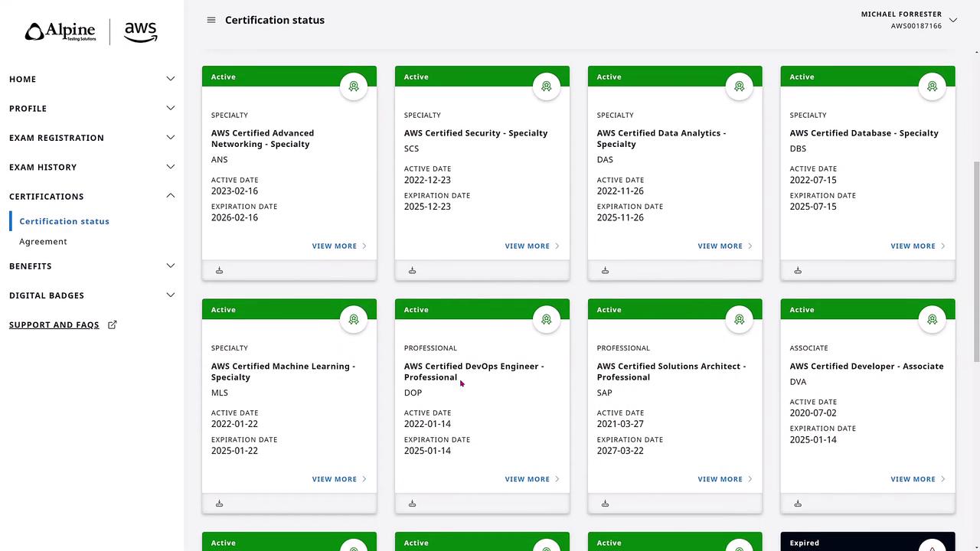
Task: Open the Agreement submenu item
Action: click(x=43, y=241)
